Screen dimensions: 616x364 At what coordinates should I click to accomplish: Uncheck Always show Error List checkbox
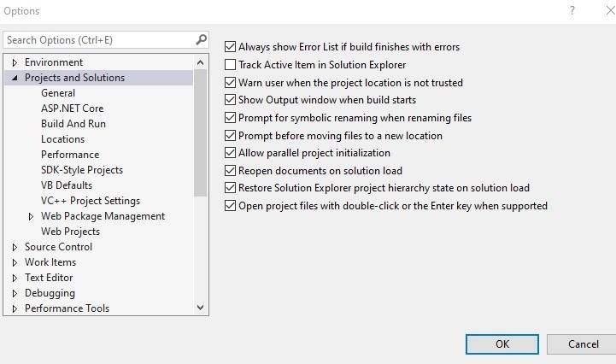tap(230, 47)
